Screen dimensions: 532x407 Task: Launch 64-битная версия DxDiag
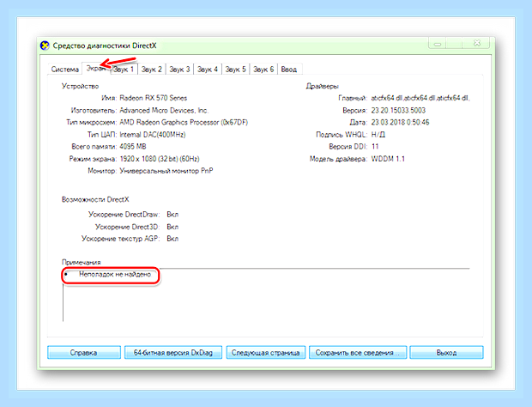coord(173,353)
